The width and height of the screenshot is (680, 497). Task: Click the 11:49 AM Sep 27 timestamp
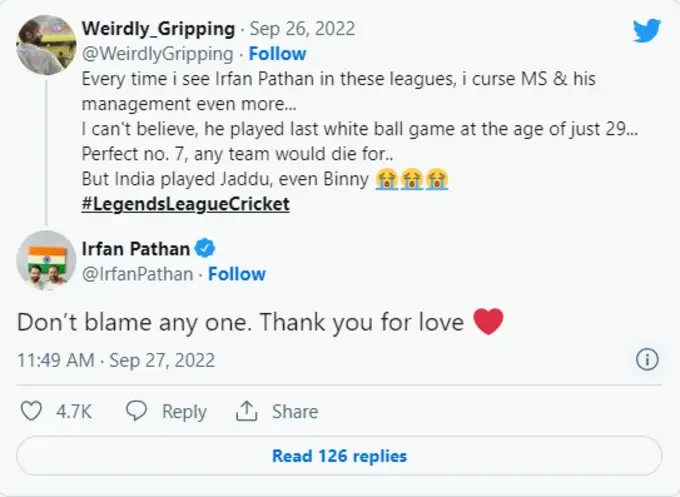coord(116,360)
